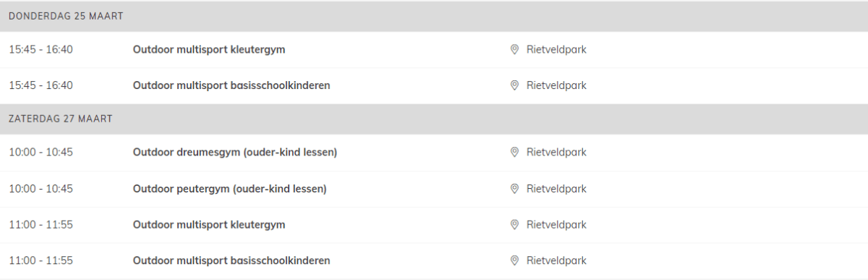Click location pin icon next to peutergym
This screenshot has width=868, height=280.
(x=514, y=189)
